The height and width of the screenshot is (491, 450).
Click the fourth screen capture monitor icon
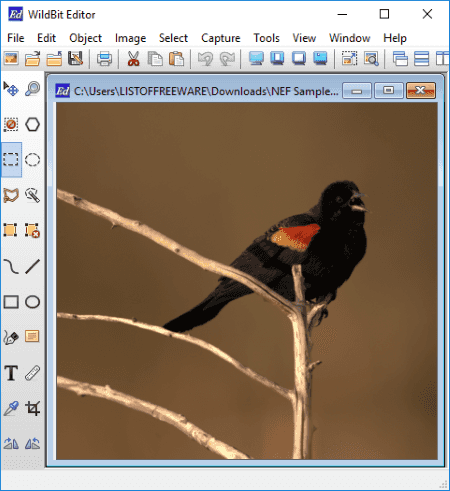(x=320, y=59)
